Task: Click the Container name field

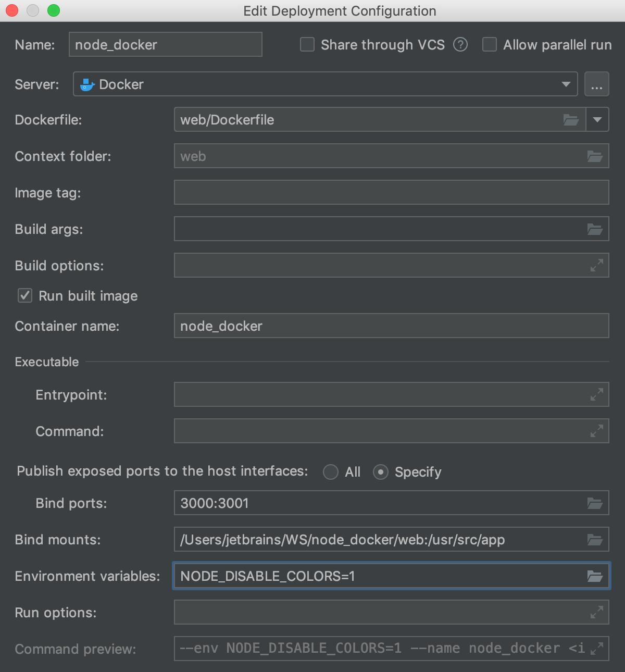Action: point(391,326)
